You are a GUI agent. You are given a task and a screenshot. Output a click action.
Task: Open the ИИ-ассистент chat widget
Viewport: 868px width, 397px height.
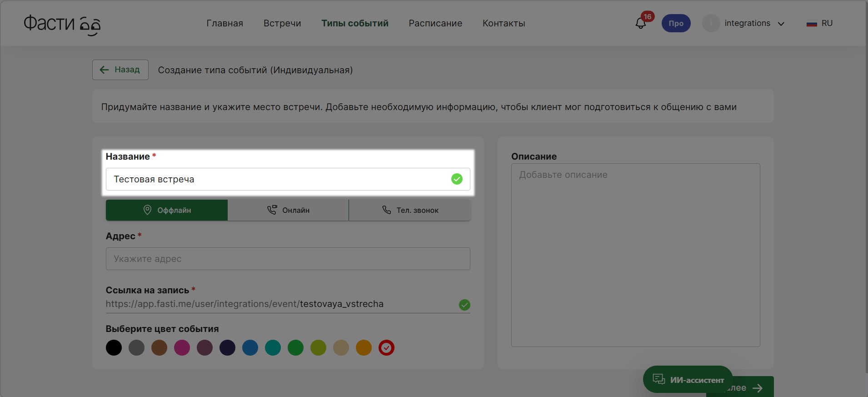[688, 379]
